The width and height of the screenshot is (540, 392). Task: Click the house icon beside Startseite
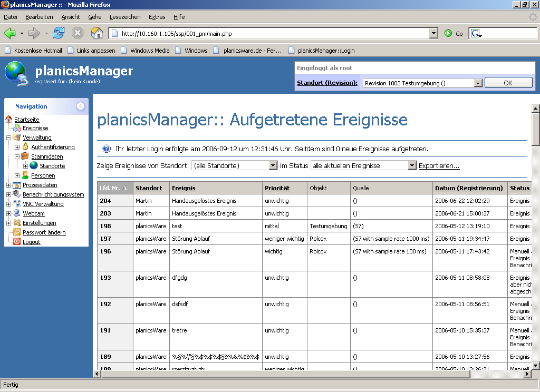[x=8, y=120]
